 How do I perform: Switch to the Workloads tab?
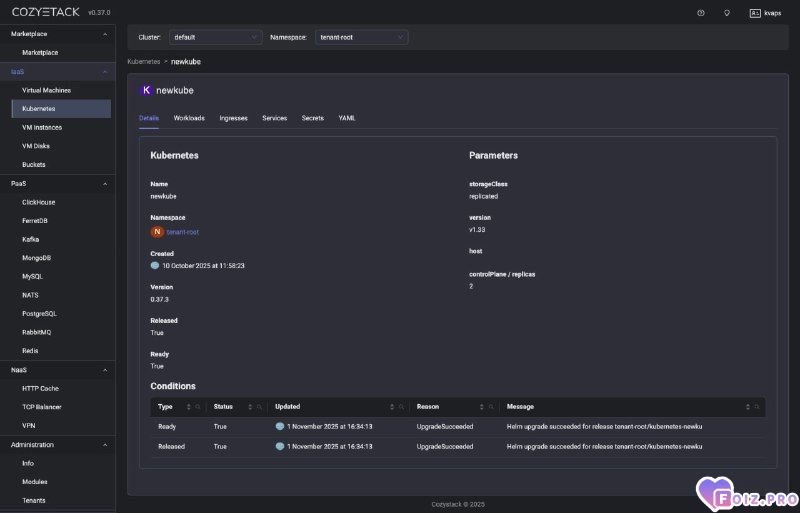pos(189,118)
